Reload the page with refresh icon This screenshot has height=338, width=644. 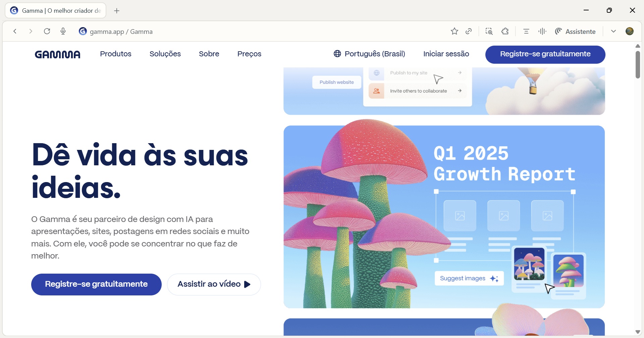coord(47,31)
